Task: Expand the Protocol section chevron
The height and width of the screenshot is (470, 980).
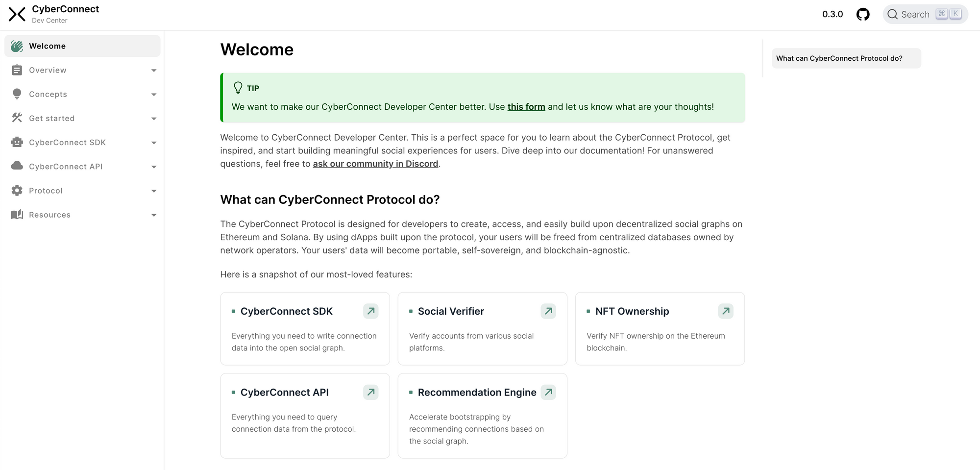Action: point(154,191)
